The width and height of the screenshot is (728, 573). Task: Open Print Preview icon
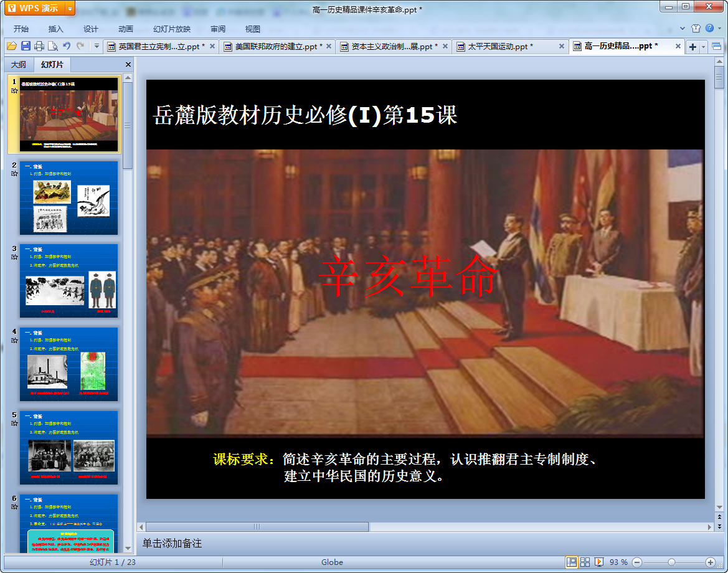click(53, 46)
